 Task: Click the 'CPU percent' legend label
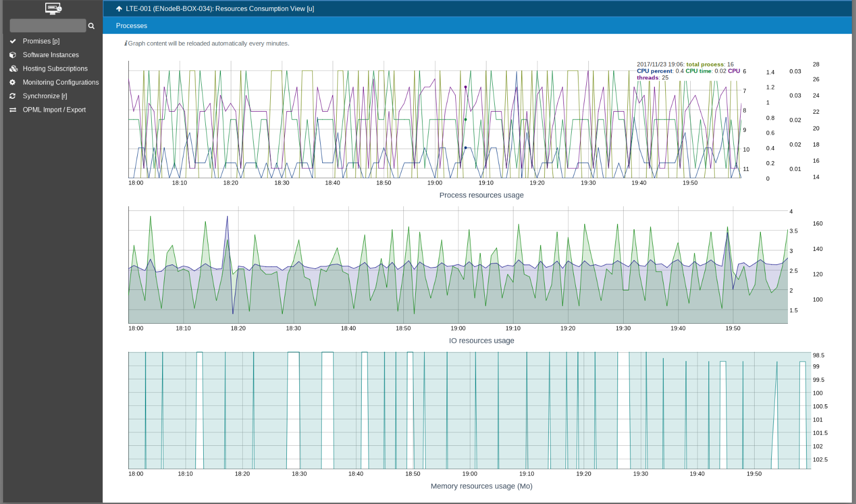point(654,71)
